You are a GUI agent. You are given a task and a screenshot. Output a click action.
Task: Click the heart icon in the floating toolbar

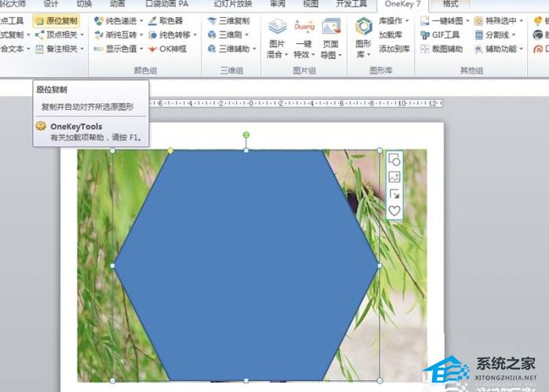pos(394,210)
